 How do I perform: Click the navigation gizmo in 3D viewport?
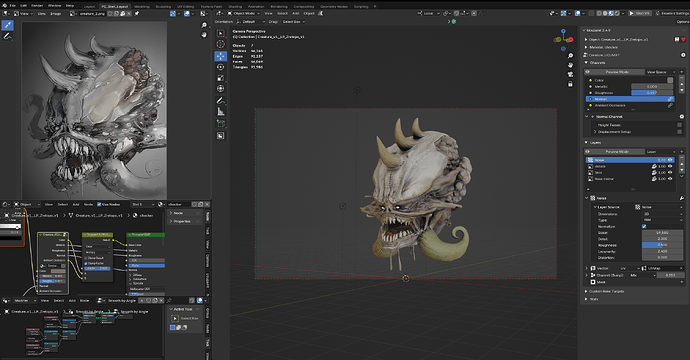(563, 40)
